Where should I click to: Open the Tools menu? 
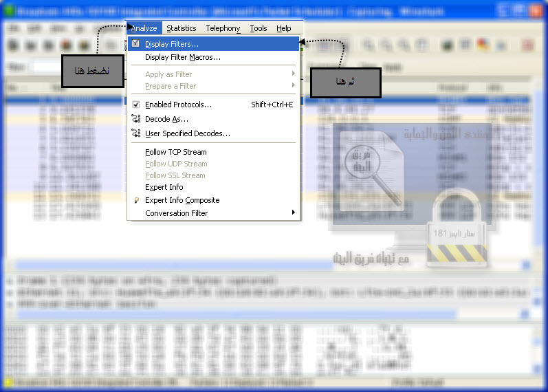pos(259,28)
